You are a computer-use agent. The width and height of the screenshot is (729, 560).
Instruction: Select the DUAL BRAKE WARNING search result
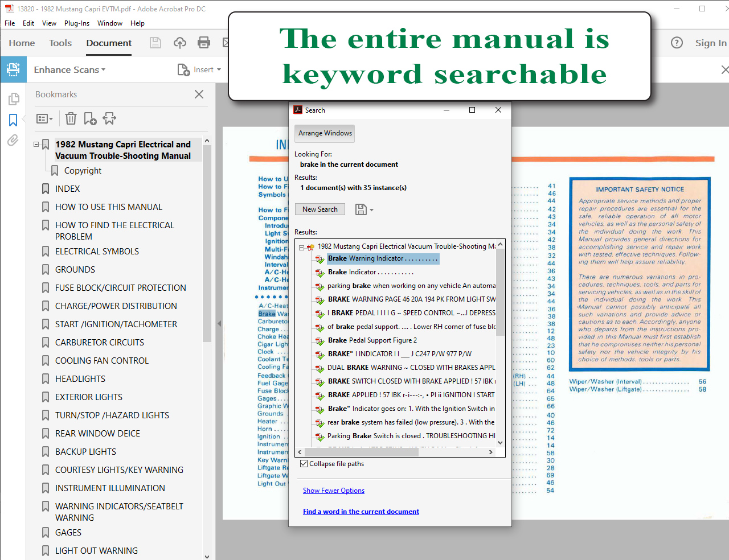411,368
